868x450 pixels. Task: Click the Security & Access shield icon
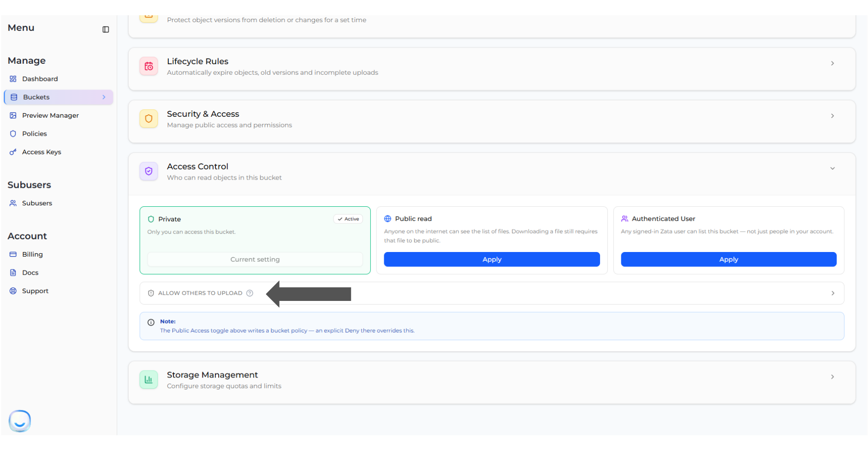(x=149, y=119)
